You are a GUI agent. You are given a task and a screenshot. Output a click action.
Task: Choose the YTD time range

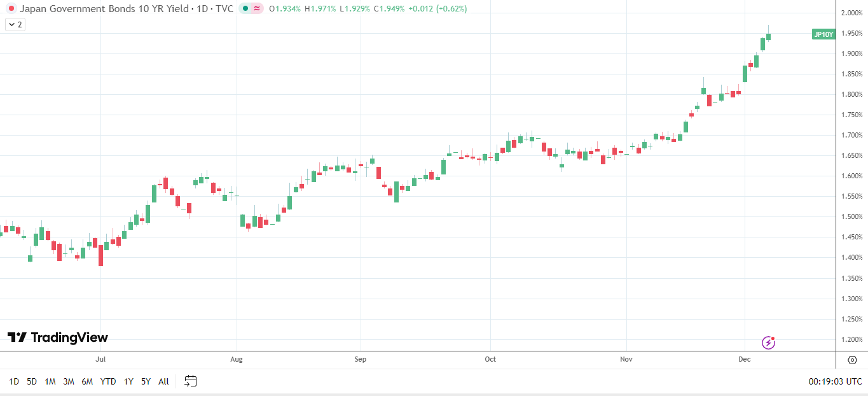click(108, 381)
